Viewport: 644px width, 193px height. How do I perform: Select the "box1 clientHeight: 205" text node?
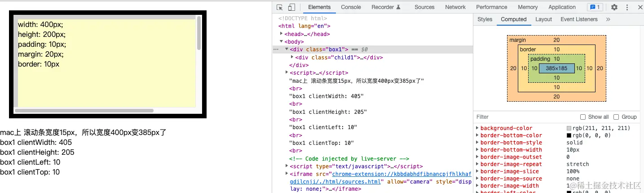328,112
